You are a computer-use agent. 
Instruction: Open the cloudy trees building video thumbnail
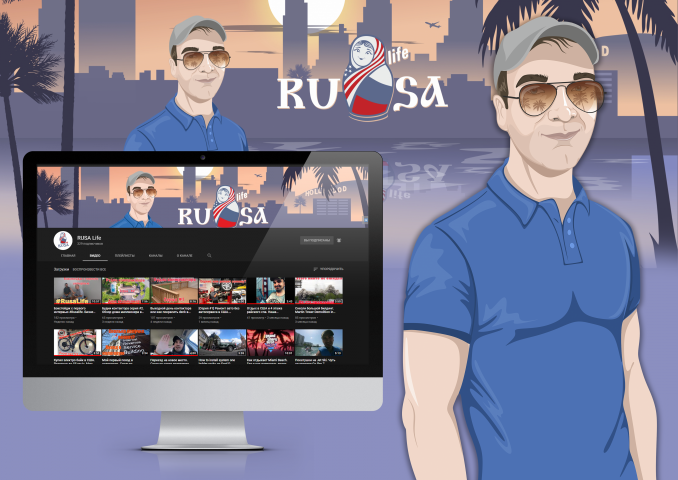click(319, 291)
